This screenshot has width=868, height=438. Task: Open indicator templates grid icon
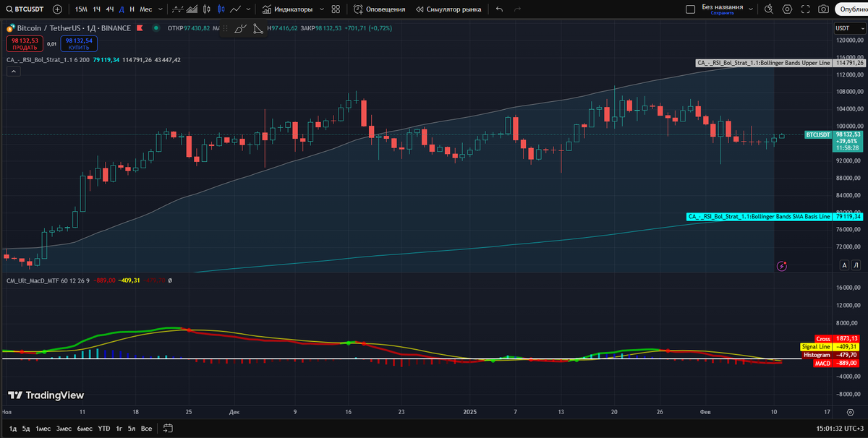pos(336,9)
